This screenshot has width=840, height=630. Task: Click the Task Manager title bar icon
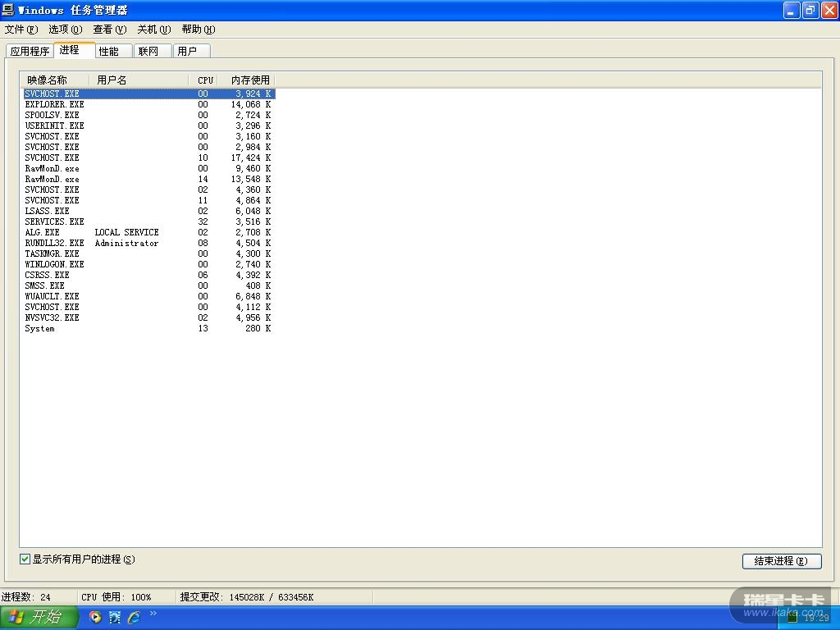7,10
